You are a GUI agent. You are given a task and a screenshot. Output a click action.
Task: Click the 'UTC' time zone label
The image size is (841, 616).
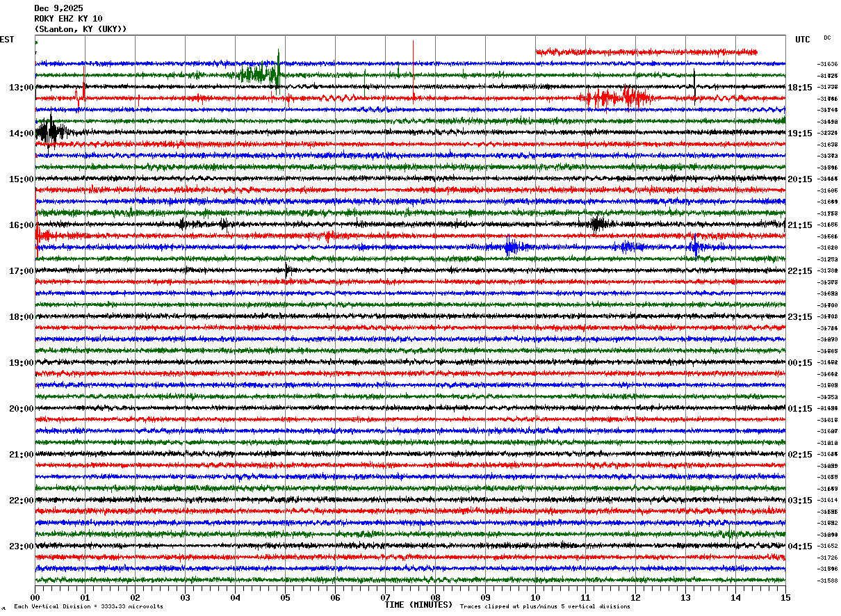pos(803,40)
